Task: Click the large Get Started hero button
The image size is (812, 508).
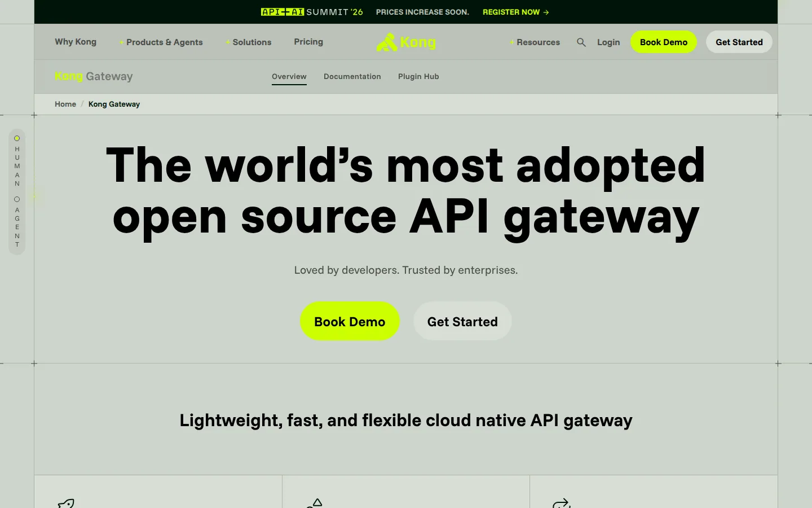Action: point(462,321)
